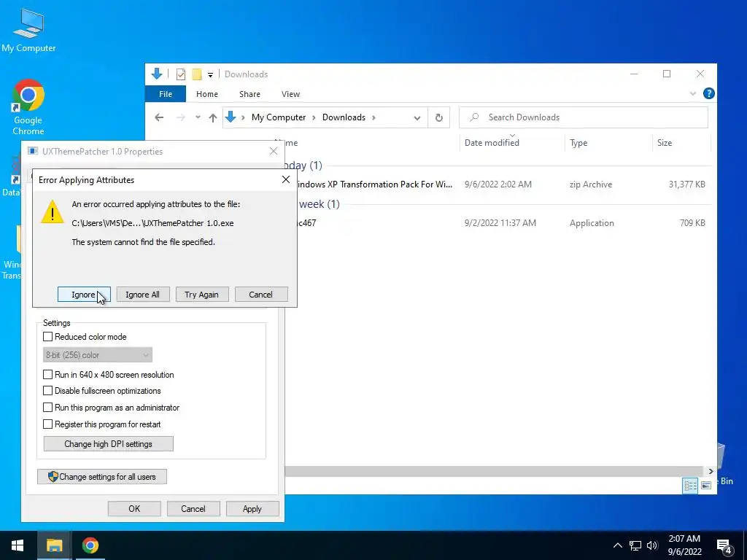Go up one folder level in Explorer
The height and width of the screenshot is (560, 747).
coord(213,117)
